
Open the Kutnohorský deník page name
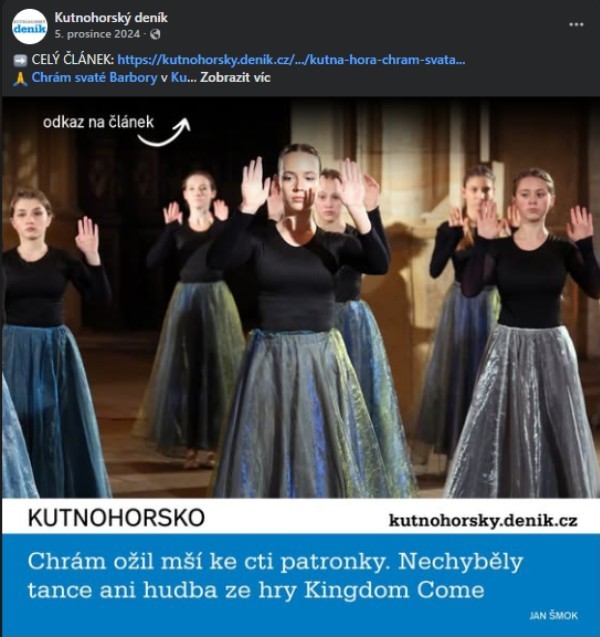[111, 17]
